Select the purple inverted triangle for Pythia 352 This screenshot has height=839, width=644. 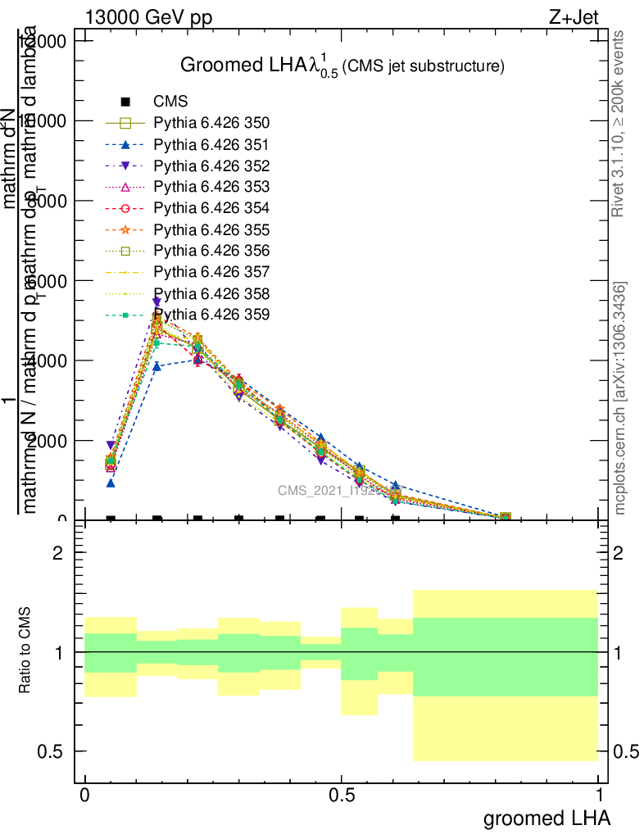tap(125, 166)
